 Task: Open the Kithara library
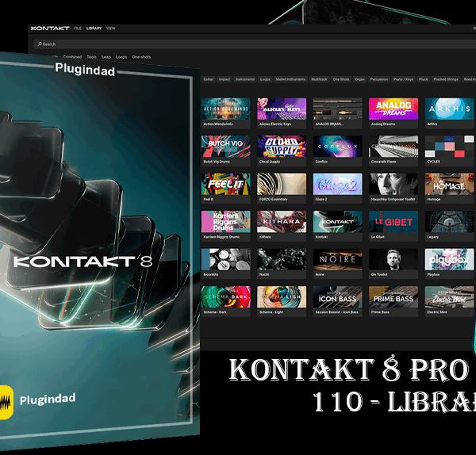[282, 225]
